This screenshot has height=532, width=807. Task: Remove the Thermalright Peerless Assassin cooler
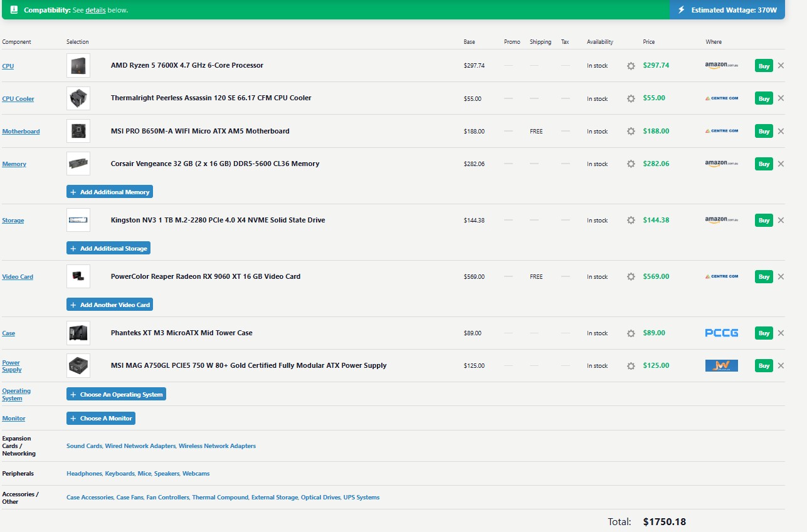[x=781, y=98]
